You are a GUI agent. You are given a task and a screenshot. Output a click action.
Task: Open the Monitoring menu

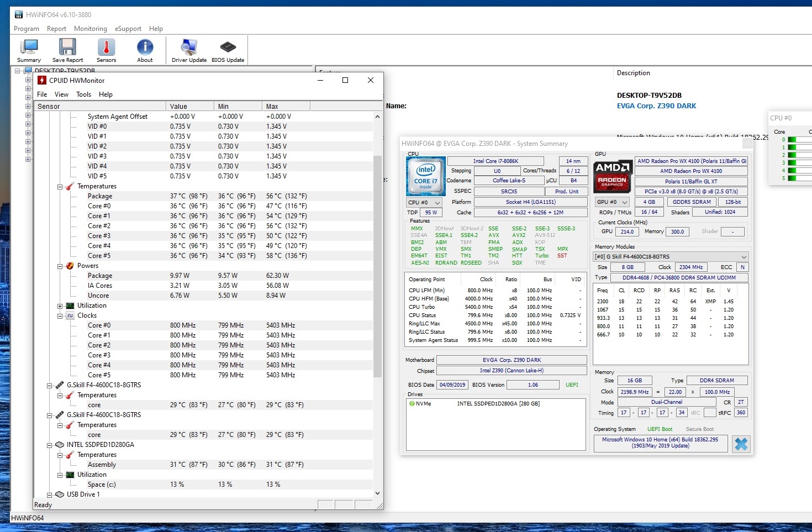(91, 29)
